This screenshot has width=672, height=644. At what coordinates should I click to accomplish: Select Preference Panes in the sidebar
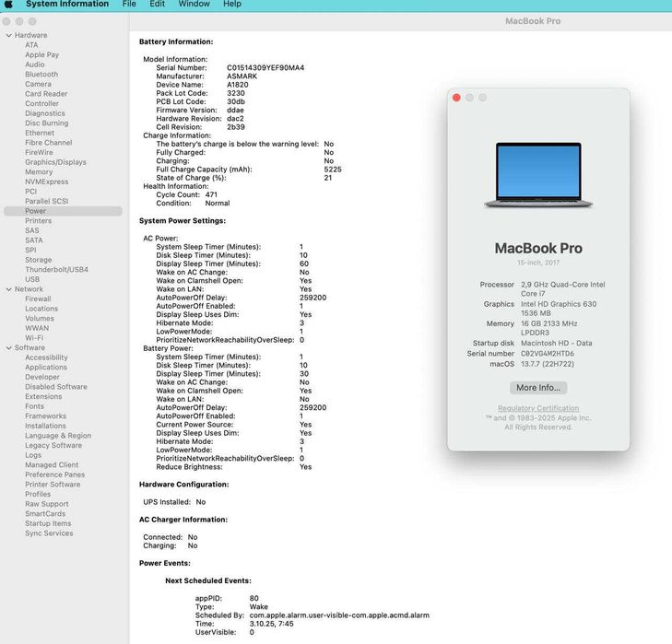click(x=55, y=474)
